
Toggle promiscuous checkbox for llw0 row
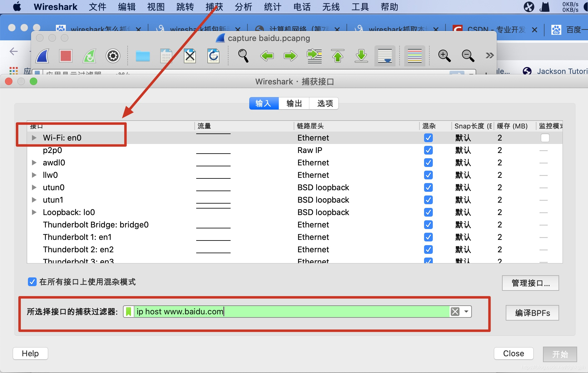428,175
